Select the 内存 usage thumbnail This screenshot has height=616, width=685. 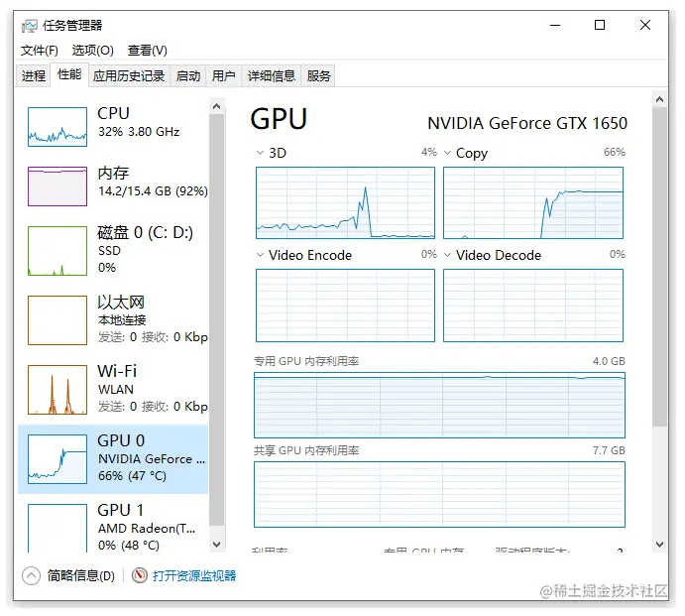pos(57,186)
